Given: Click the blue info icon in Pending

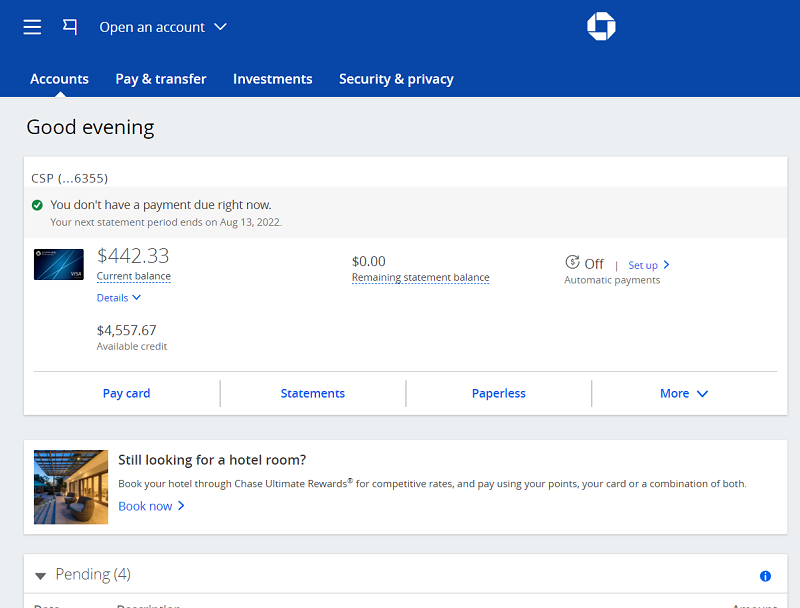Looking at the screenshot, I should coord(765,576).
